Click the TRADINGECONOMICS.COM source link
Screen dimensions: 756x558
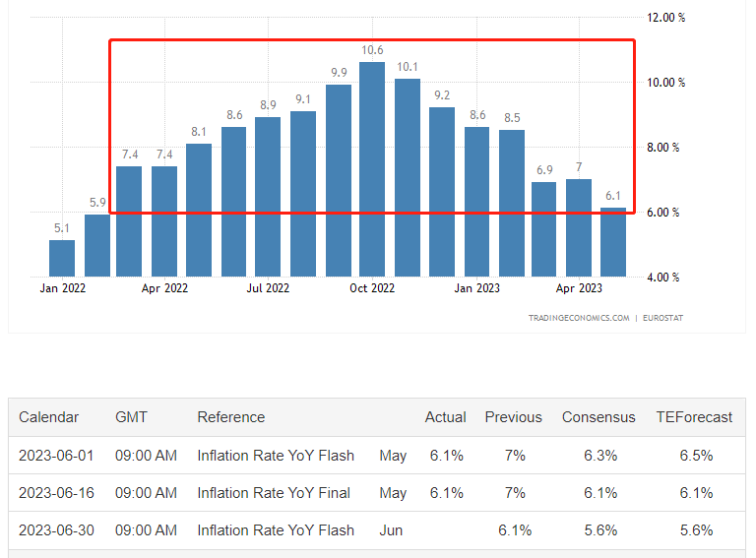pyautogui.click(x=579, y=318)
